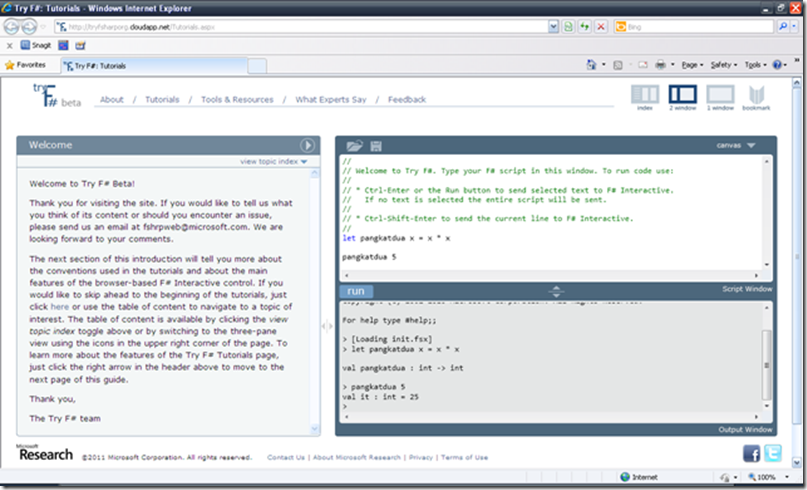
Task: Open search provider dropdown arrow
Action: (x=794, y=26)
